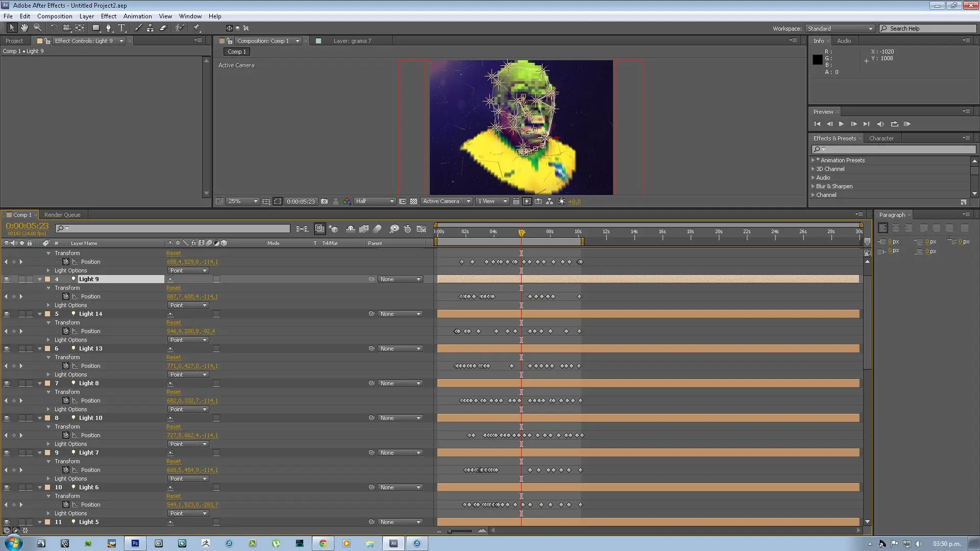Image resolution: width=980 pixels, height=551 pixels.
Task: Click the Light 9 label color swatch
Action: tap(47, 280)
